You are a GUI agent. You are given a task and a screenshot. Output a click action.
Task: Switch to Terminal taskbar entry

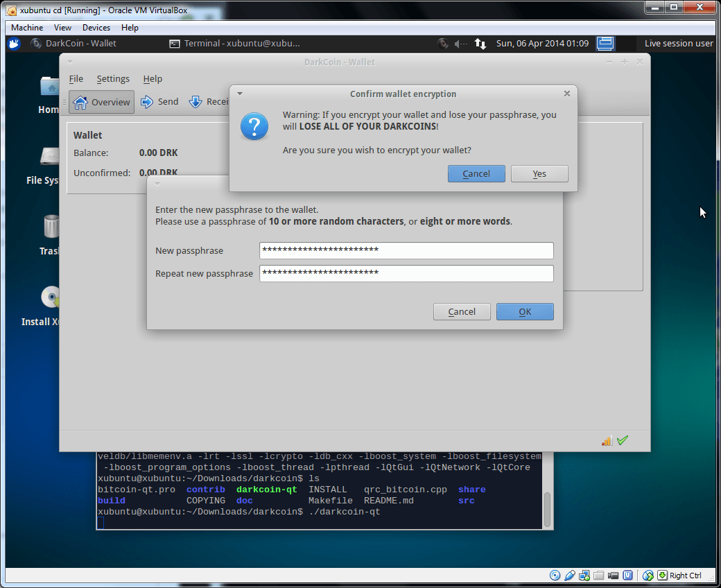[234, 43]
